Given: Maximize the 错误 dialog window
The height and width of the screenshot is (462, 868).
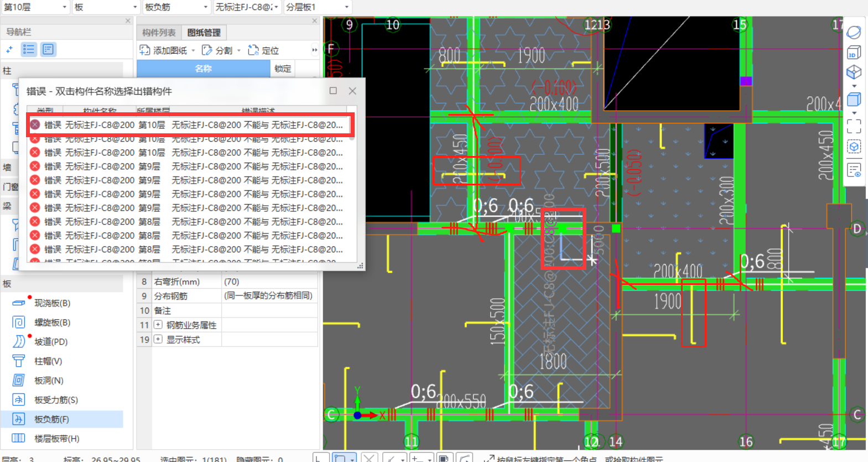Looking at the screenshot, I should [x=333, y=91].
